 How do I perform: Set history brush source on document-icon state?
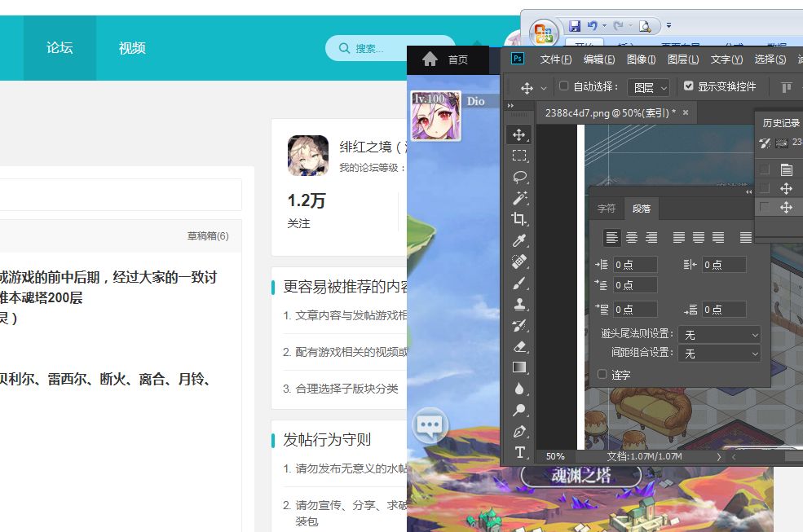(765, 169)
